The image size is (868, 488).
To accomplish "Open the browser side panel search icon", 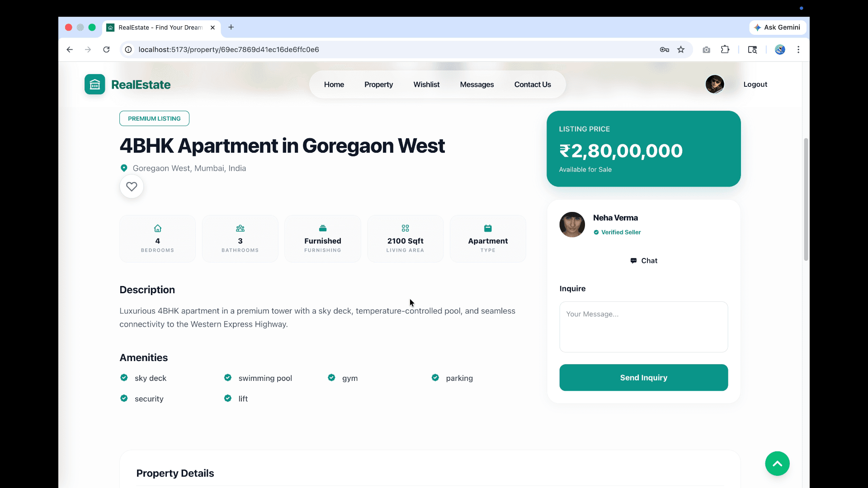I will coord(752,50).
